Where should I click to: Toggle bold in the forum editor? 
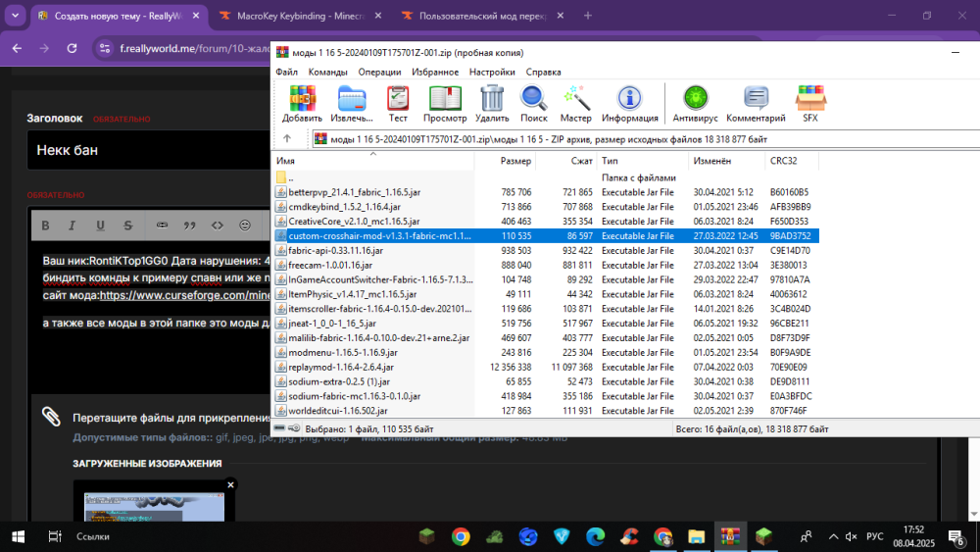(x=45, y=226)
